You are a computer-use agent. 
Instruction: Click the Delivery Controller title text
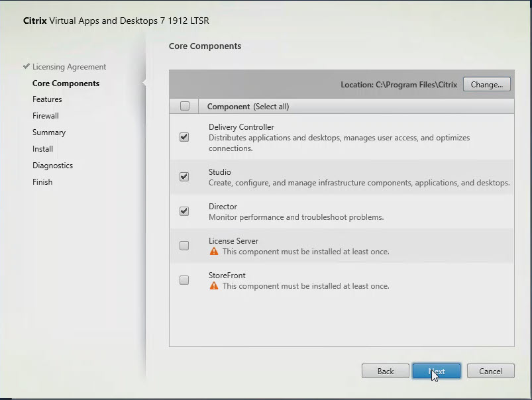pyautogui.click(x=241, y=127)
